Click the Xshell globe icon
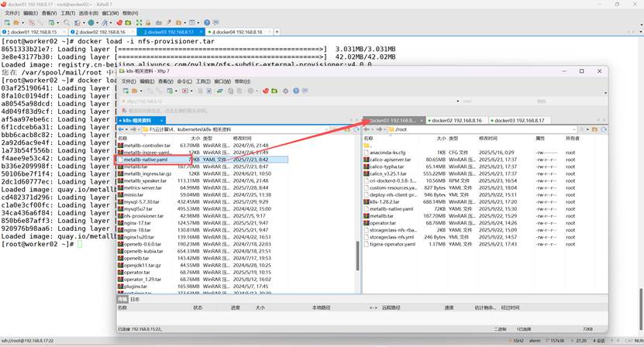This screenshot has width=644, height=347. (91, 22)
